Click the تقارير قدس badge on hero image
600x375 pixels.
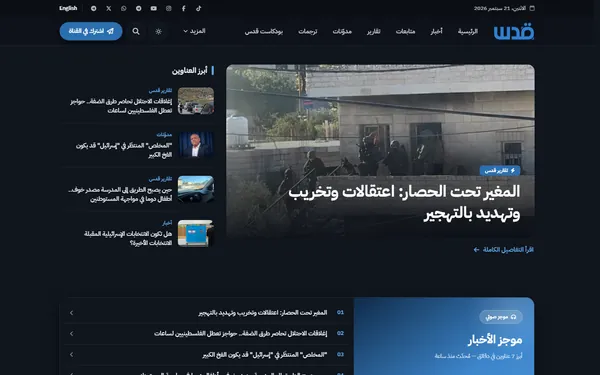(x=500, y=170)
